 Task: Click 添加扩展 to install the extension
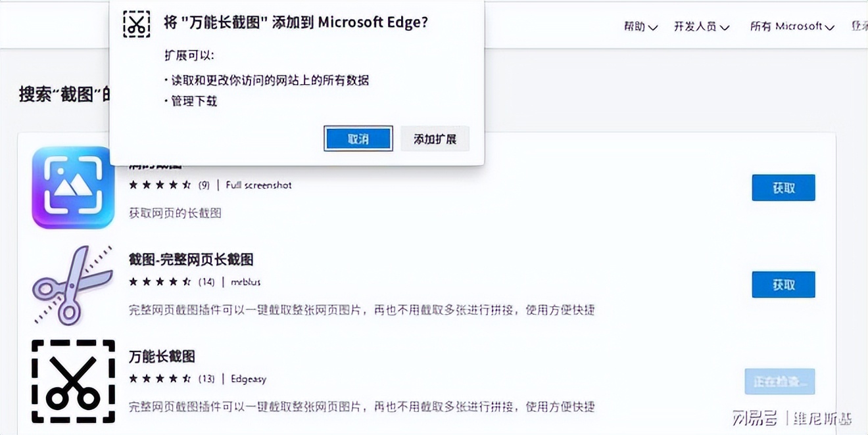tap(435, 139)
